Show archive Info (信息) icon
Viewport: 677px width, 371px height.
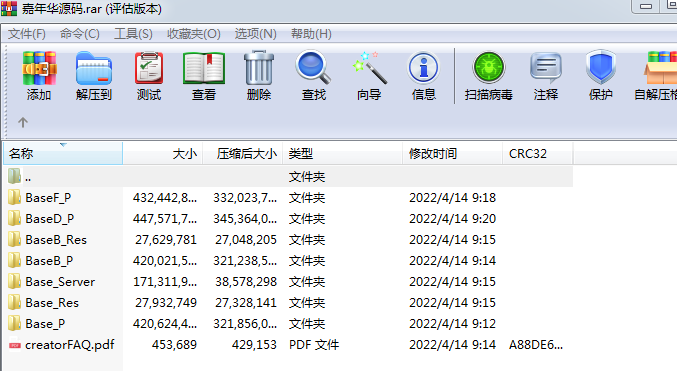[x=424, y=68]
